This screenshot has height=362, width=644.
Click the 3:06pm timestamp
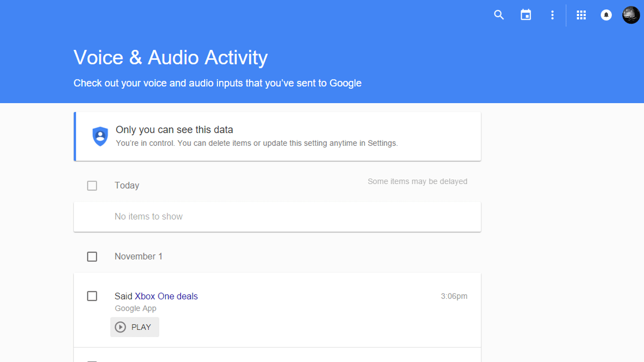453,296
